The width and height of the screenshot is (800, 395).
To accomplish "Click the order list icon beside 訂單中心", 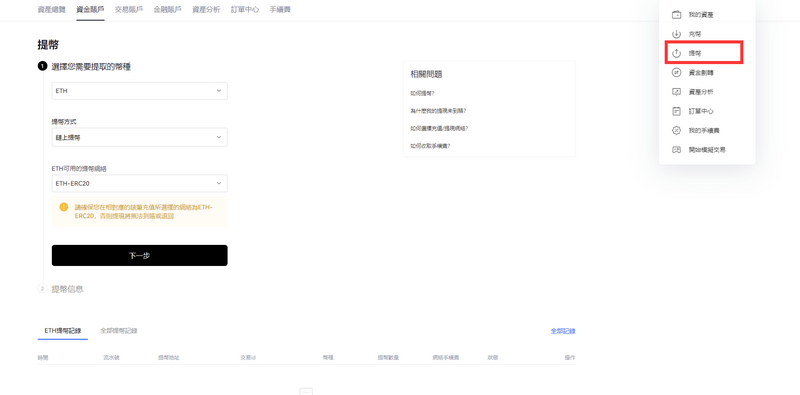I will point(677,111).
